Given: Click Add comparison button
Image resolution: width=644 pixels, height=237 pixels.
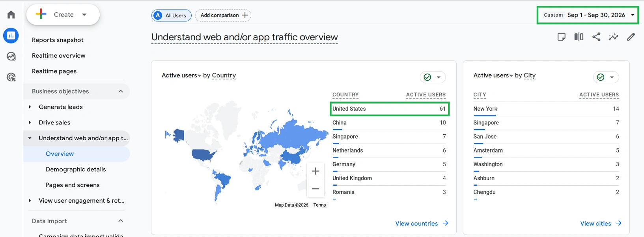Looking at the screenshot, I should (x=223, y=15).
